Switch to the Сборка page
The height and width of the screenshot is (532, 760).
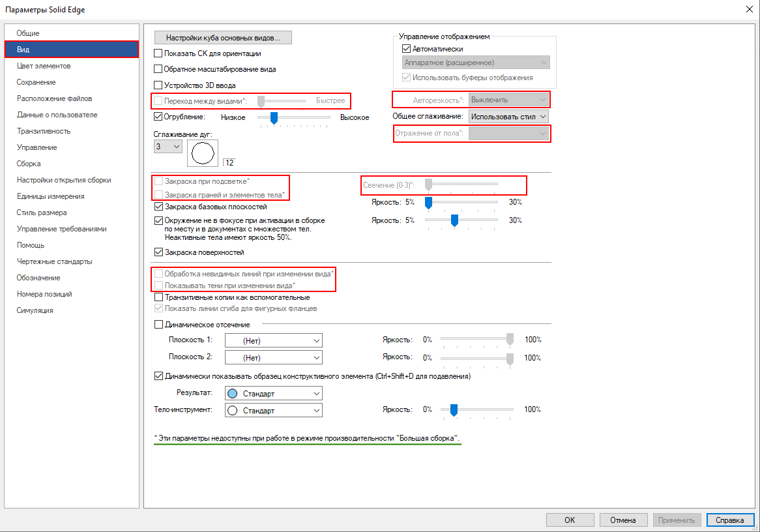pyautogui.click(x=29, y=164)
